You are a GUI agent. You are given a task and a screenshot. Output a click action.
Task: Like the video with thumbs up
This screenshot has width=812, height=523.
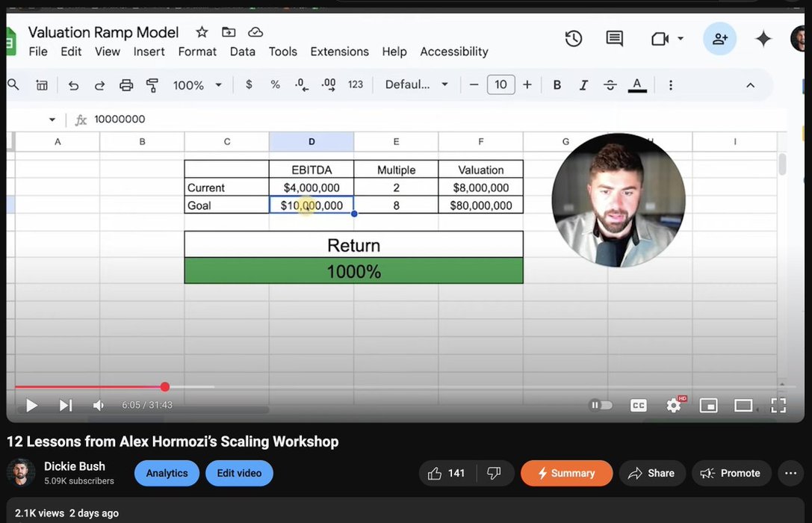tap(436, 473)
